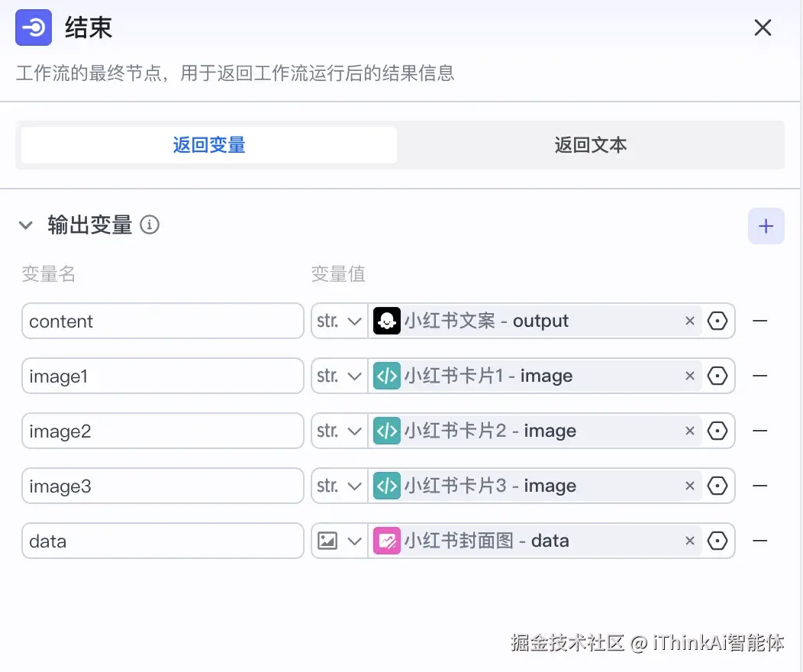
Task: Remove the 小红书文案 variable reference
Action: 689,321
